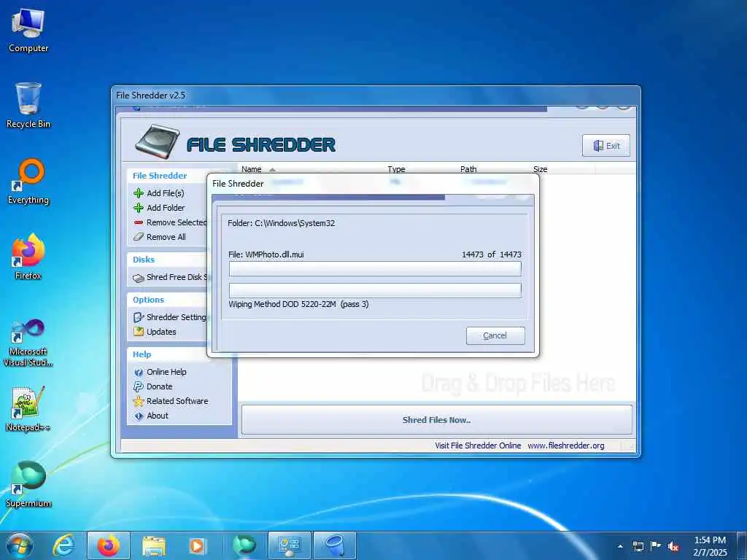747x560 pixels.
Task: Click the red minus icon for Remove Selected
Action: point(139,222)
